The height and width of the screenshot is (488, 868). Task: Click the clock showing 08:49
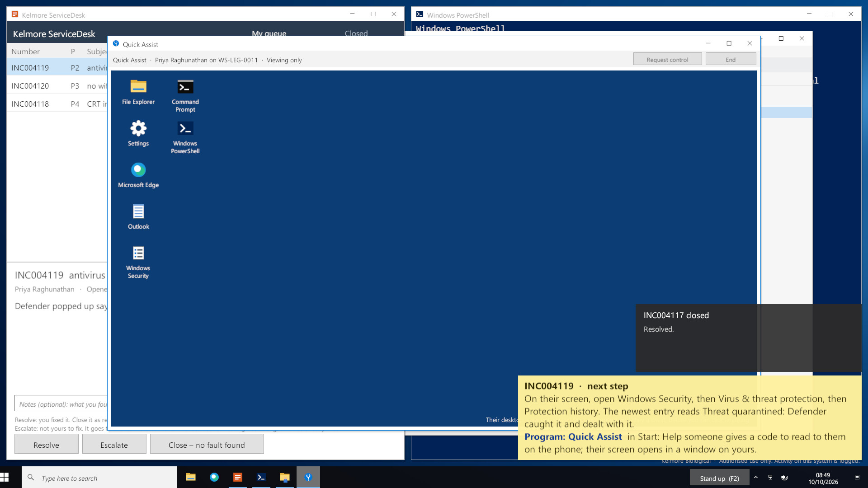coord(823,478)
